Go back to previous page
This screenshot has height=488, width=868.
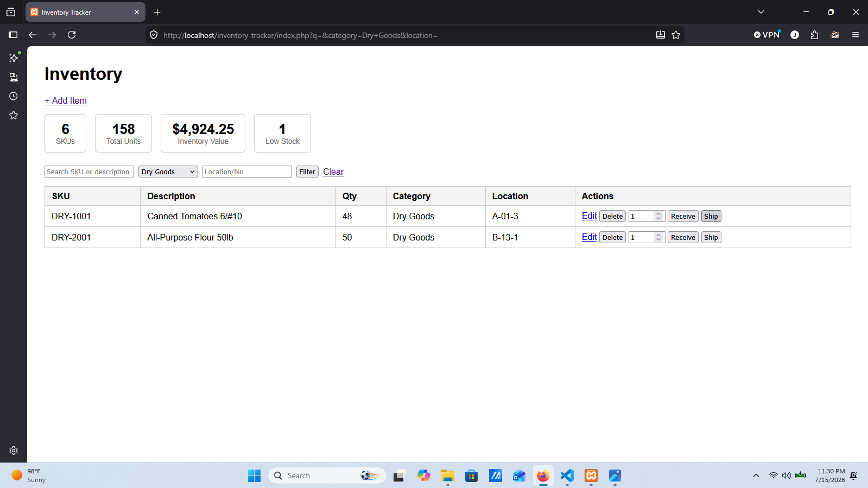(33, 35)
